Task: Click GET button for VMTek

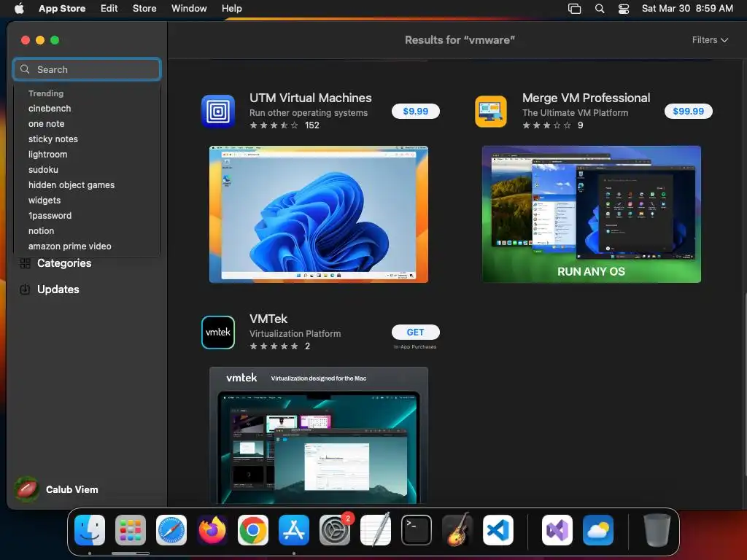Action: tap(415, 332)
